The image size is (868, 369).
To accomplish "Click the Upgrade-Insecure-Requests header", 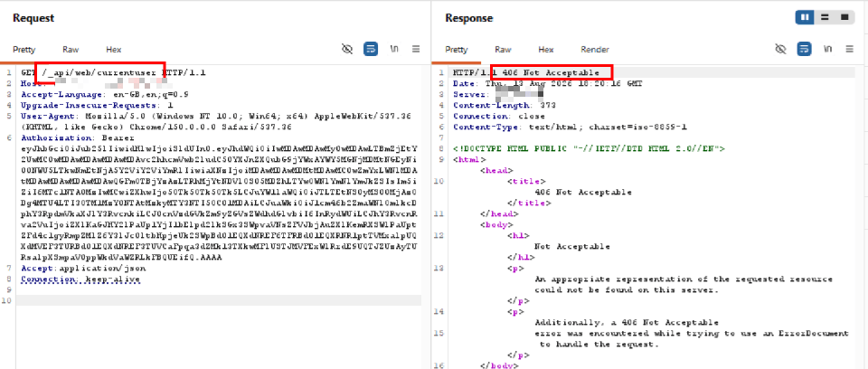I will point(97,105).
